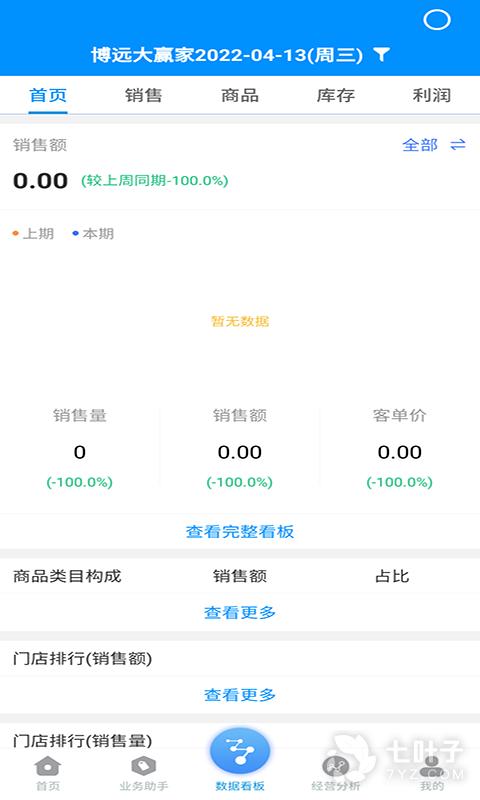This screenshot has height=800, width=480.
Task: Switch to the 销售 tab
Action: click(x=143, y=95)
